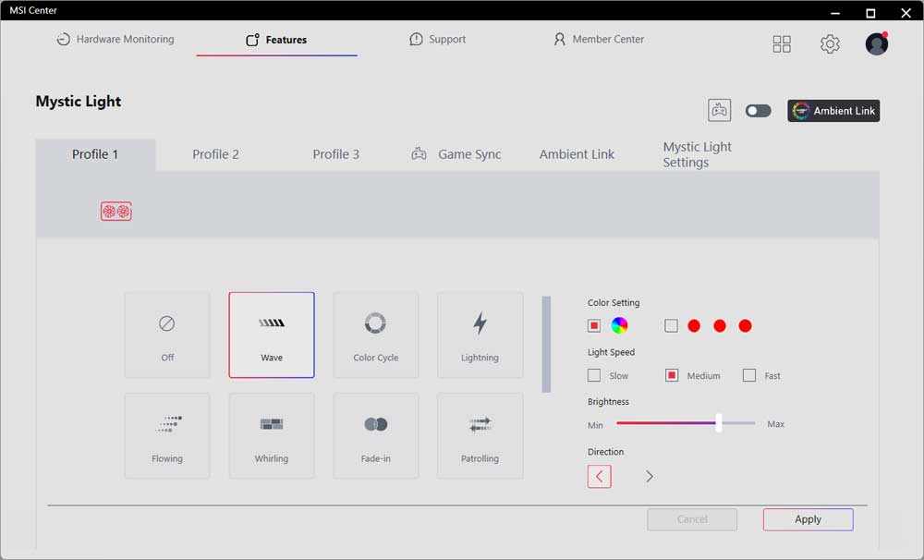The width and height of the screenshot is (924, 560).
Task: Click the Brightness Max label
Action: click(x=775, y=424)
